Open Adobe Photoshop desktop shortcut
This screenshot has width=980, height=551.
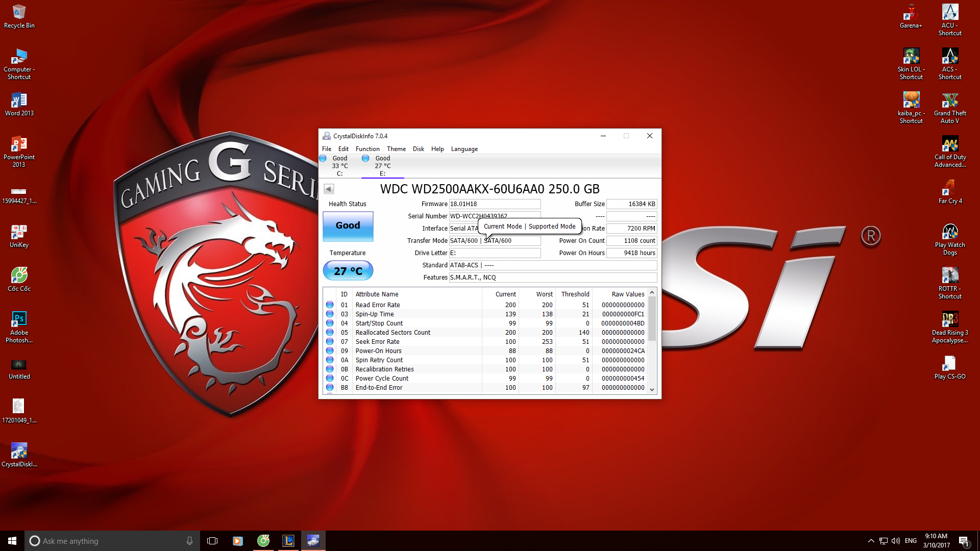(x=19, y=327)
